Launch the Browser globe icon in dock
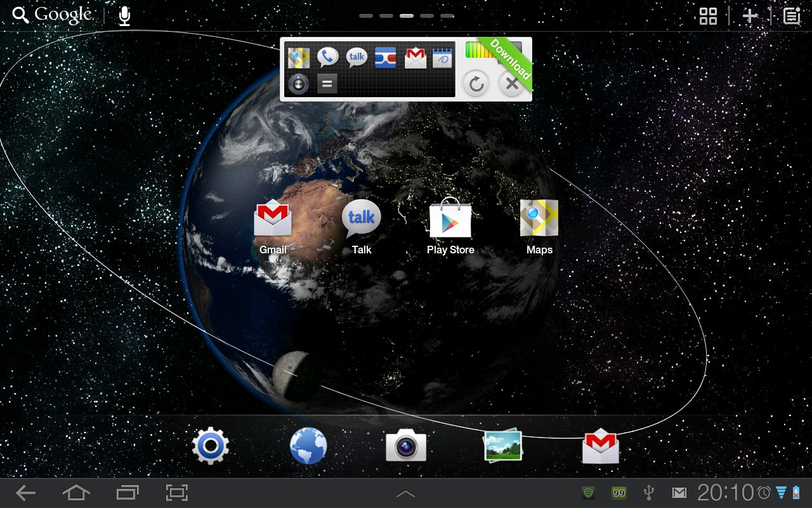Viewport: 812px width, 508px height. coord(308,446)
